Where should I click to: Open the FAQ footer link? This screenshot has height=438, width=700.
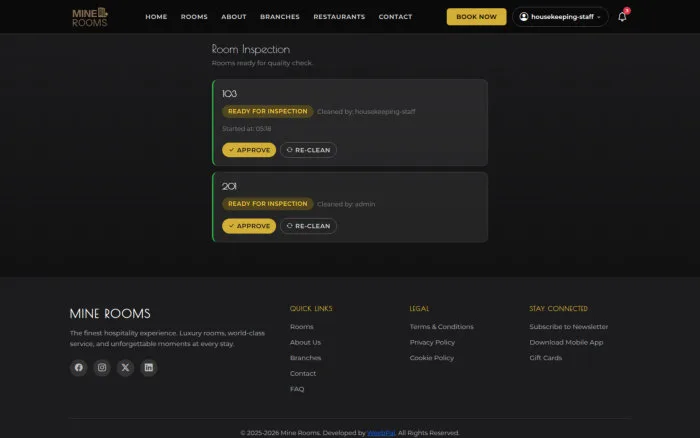click(297, 389)
